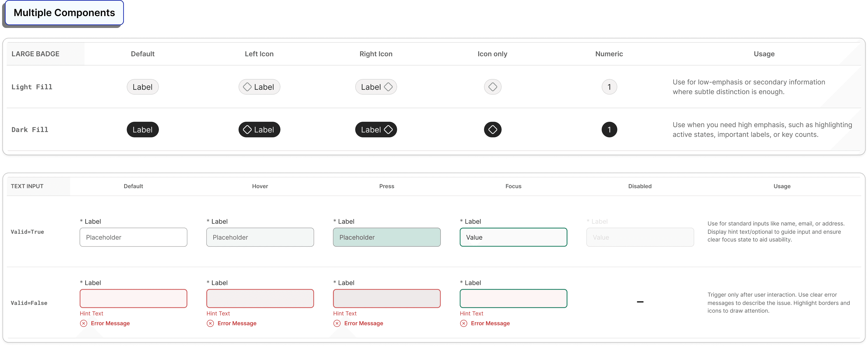868x346 pixels.
Task: Click the dark fill default Label badge
Action: [143, 130]
